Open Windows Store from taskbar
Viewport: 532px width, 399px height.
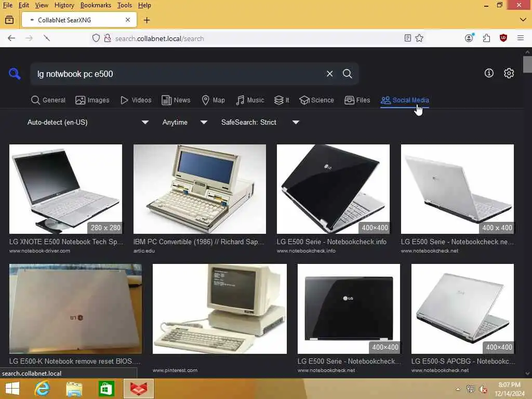(x=106, y=389)
